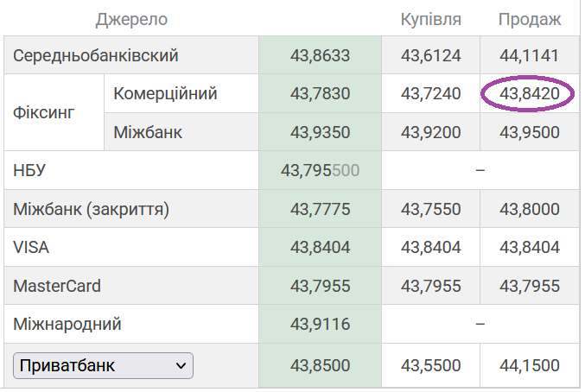Image resolution: width=585 pixels, height=392 pixels.
Task: Select the Середньобанківський row label
Action: pyautogui.click(x=96, y=56)
